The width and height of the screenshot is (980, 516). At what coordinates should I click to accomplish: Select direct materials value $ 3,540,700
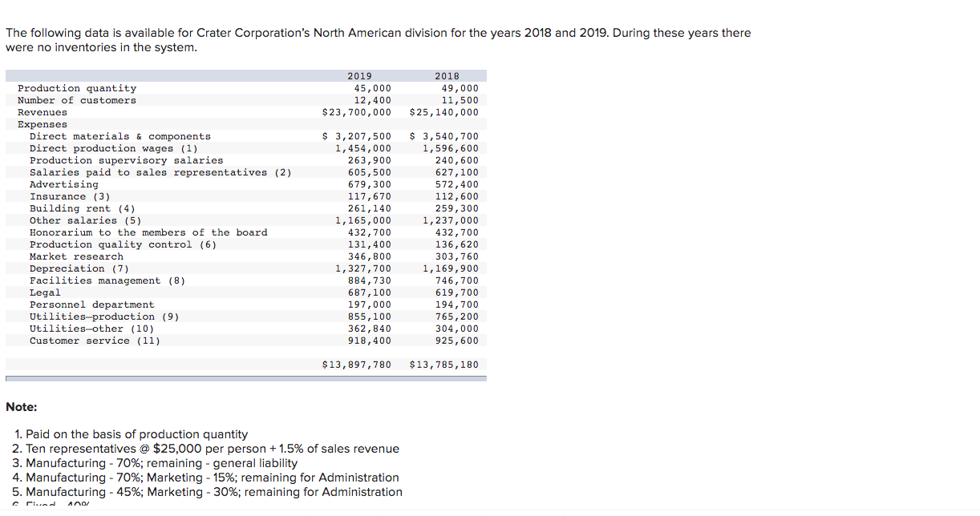pyautogui.click(x=443, y=136)
